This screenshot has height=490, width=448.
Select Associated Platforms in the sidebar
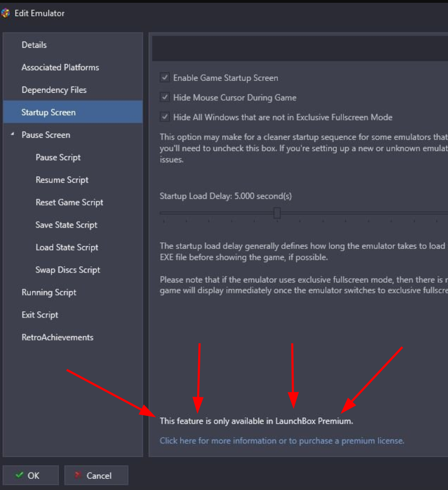(x=73, y=67)
